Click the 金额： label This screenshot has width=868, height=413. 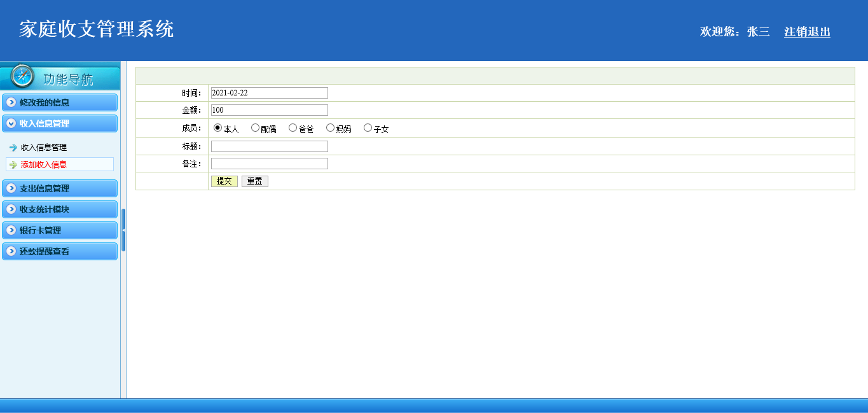pos(191,110)
